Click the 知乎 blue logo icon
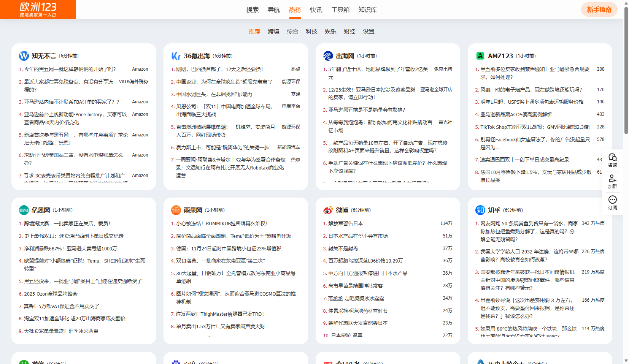 [x=480, y=210]
